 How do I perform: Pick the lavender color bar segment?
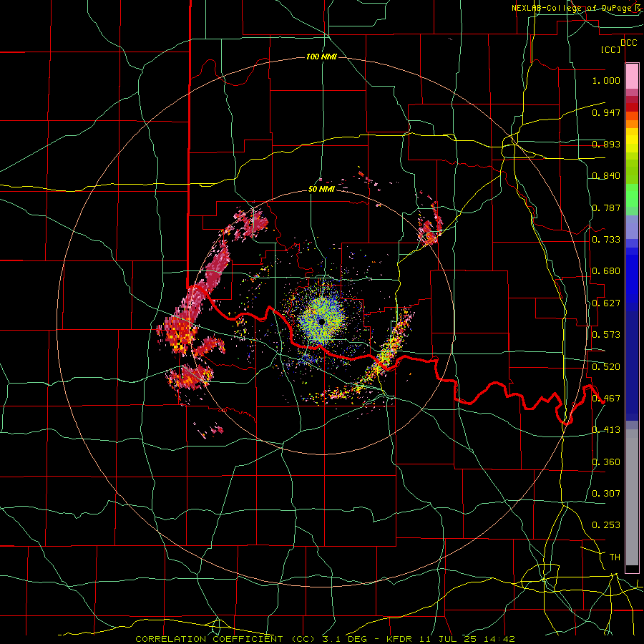632,227
